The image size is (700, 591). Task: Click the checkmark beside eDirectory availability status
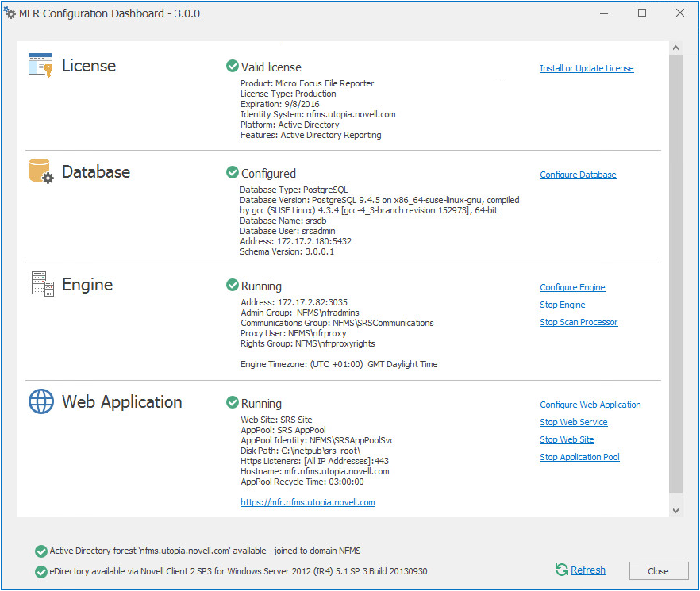click(x=41, y=570)
